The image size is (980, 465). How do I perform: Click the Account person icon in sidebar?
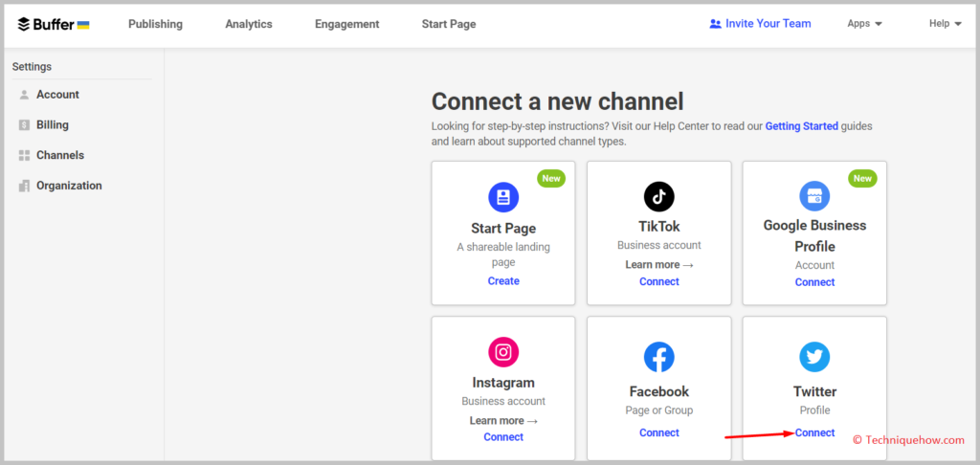click(24, 95)
